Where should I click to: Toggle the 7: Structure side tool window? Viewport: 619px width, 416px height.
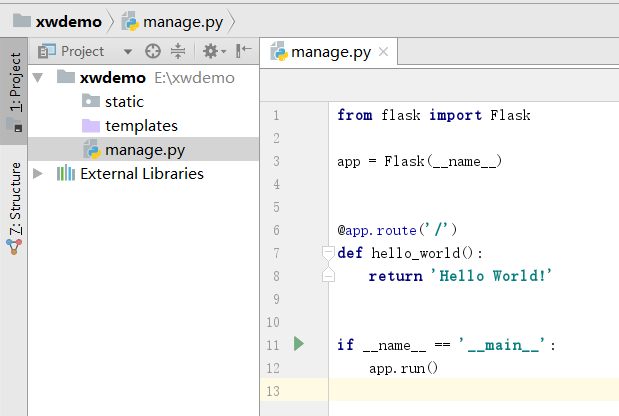tap(14, 197)
